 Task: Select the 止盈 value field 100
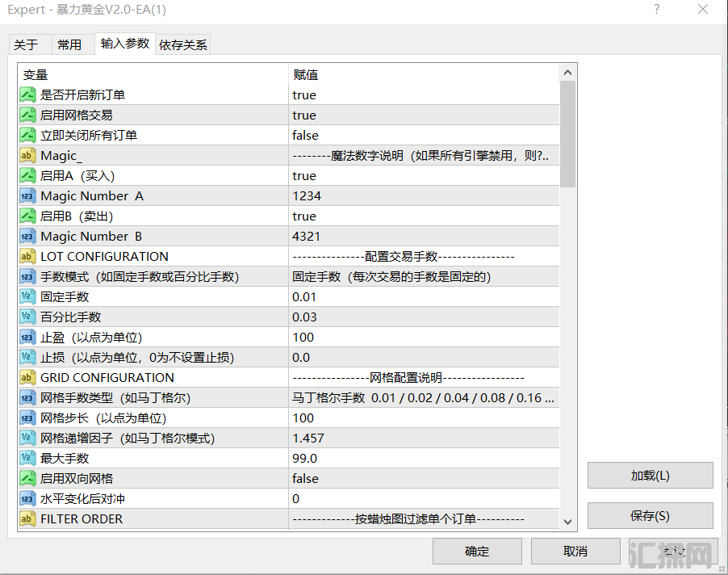424,338
